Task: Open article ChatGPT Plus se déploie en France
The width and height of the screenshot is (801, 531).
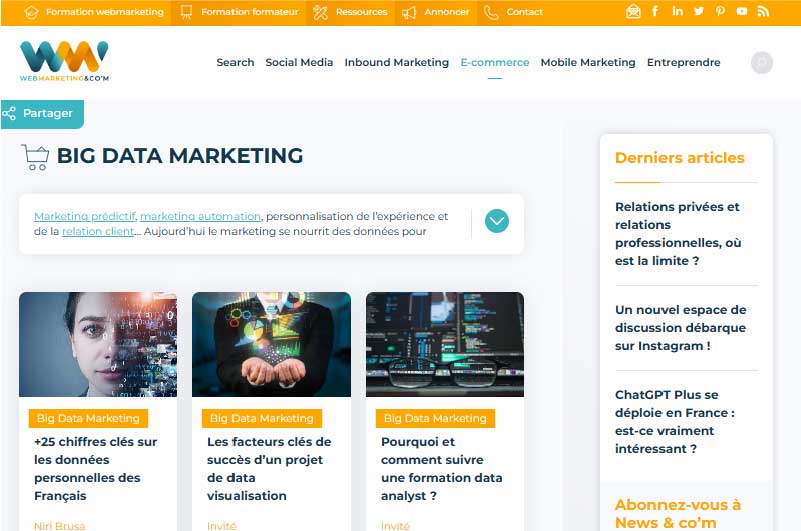Action: 674,422
